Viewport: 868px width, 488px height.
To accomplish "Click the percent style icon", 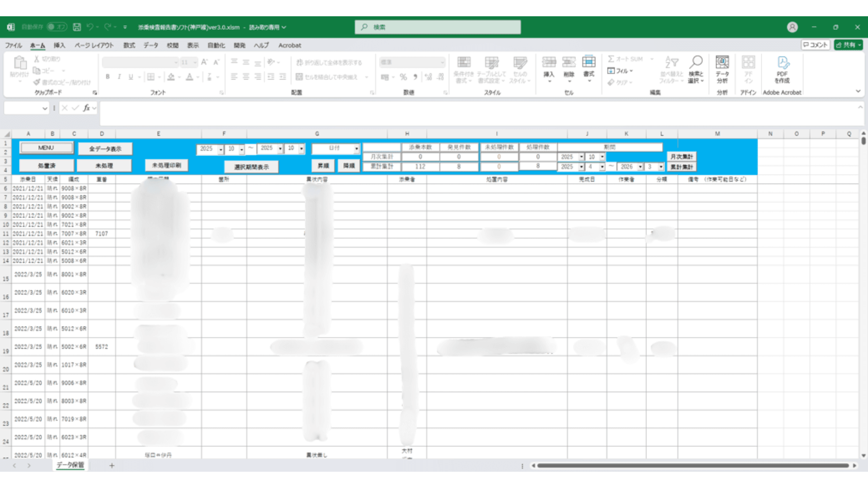I will [x=403, y=77].
